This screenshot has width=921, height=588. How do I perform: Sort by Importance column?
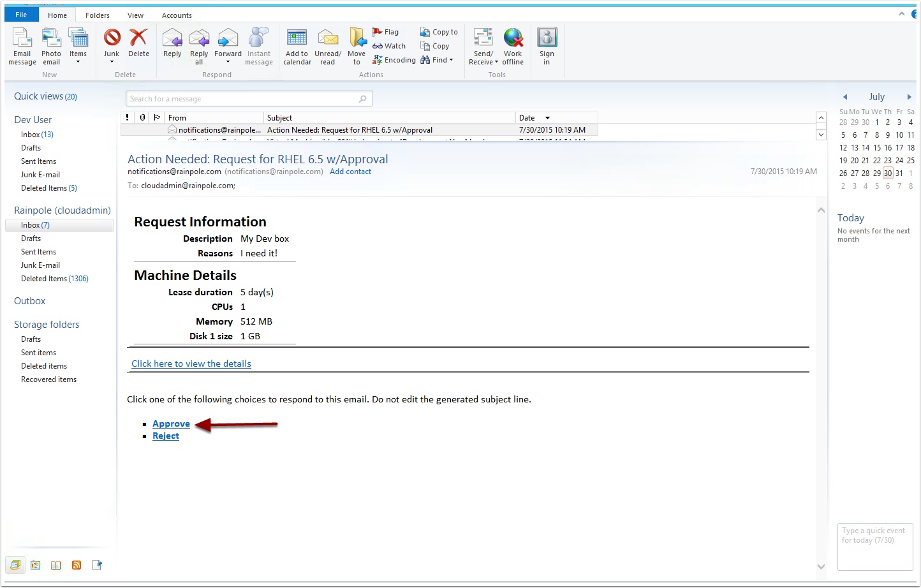pos(128,117)
